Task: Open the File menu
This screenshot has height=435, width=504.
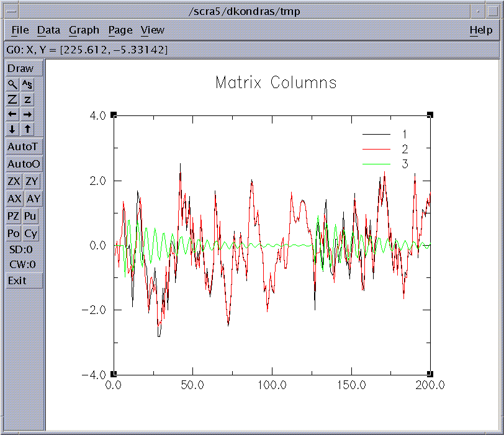Action: pyautogui.click(x=20, y=30)
